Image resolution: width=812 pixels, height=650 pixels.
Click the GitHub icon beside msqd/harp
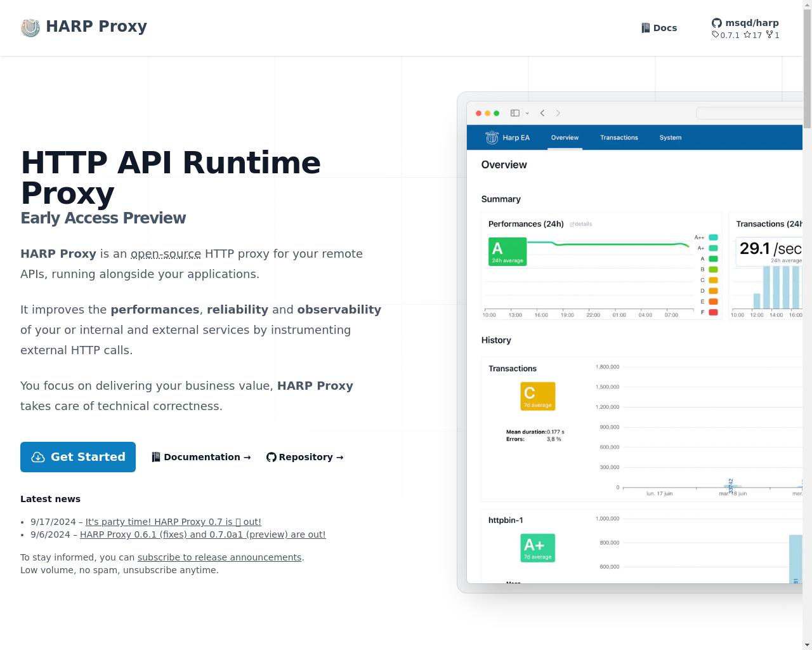point(717,23)
